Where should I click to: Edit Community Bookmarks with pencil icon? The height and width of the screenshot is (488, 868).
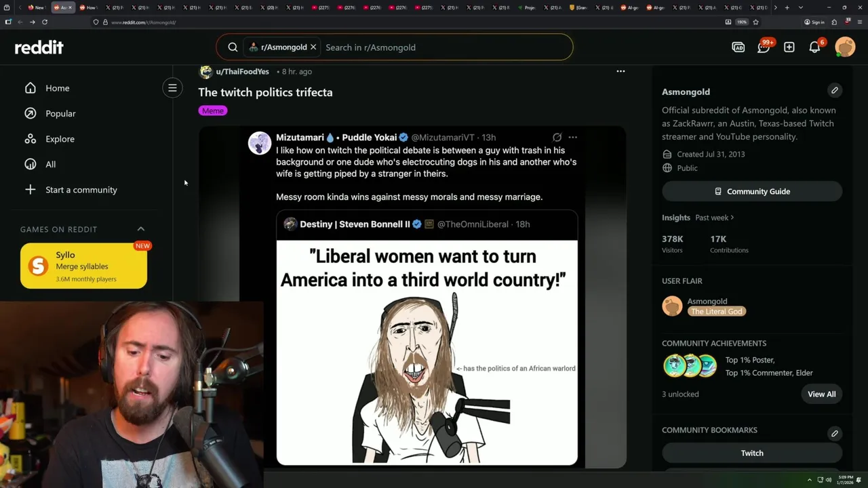coord(835,433)
